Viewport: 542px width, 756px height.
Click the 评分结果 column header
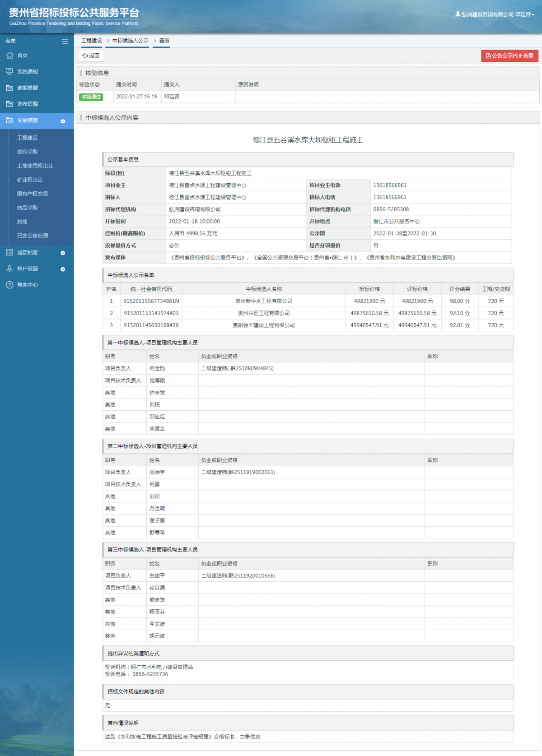pos(460,289)
